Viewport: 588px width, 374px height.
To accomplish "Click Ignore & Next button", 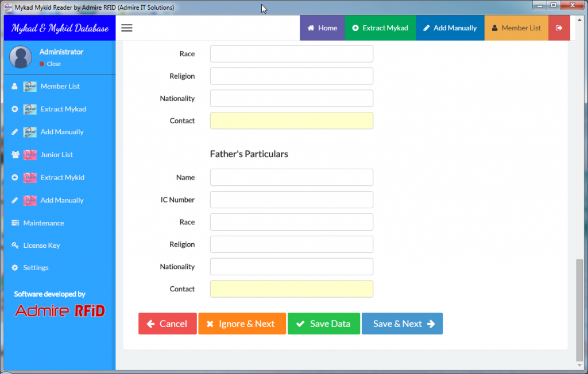I will coord(242,324).
